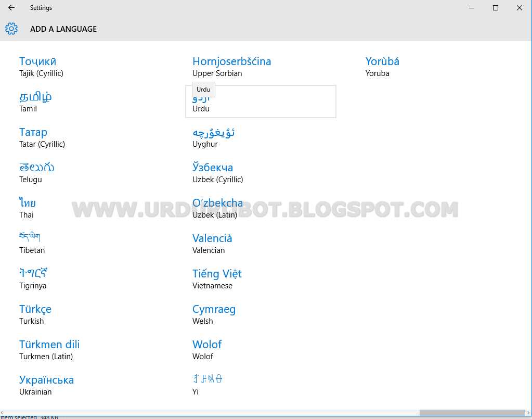Select Tibetan from the language list
The height and width of the screenshot is (419, 532).
tap(32, 244)
